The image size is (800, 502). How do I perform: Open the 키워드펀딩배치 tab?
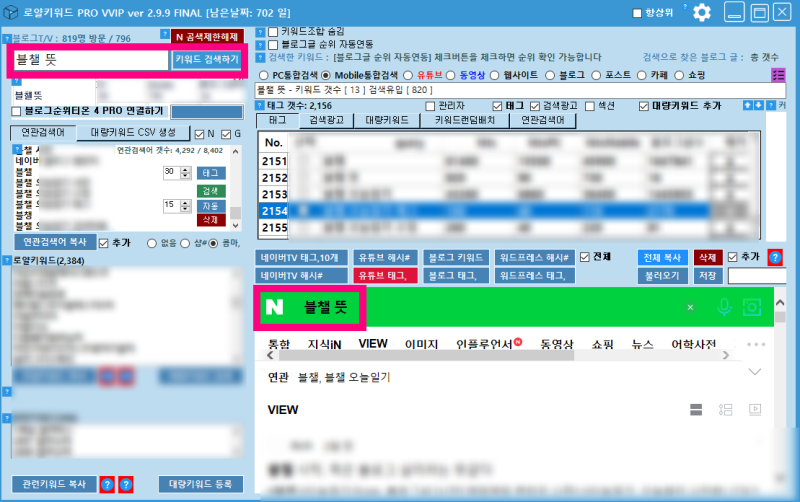[464, 120]
